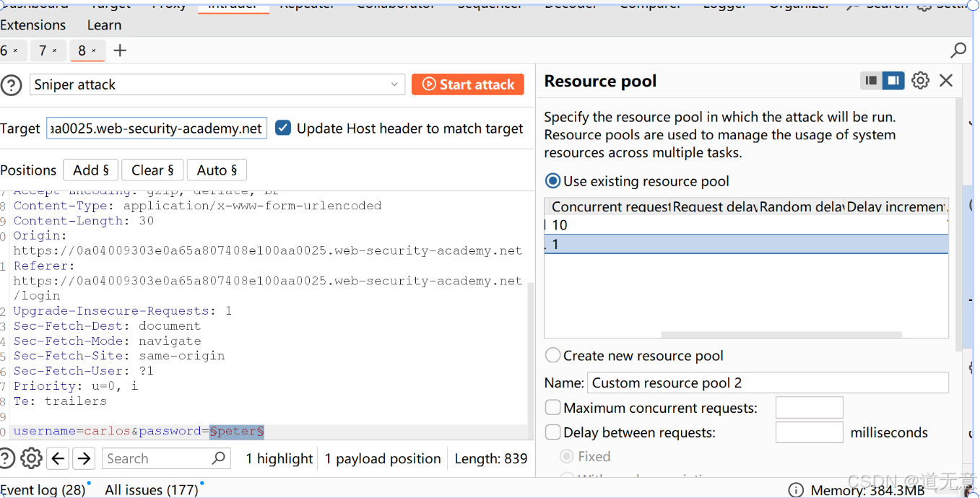
Task: Open request editor help icon at bottom
Action: 6,458
